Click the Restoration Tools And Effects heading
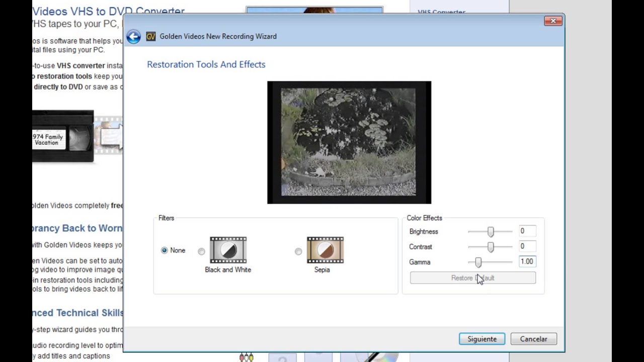This screenshot has width=644, height=362. [x=206, y=64]
